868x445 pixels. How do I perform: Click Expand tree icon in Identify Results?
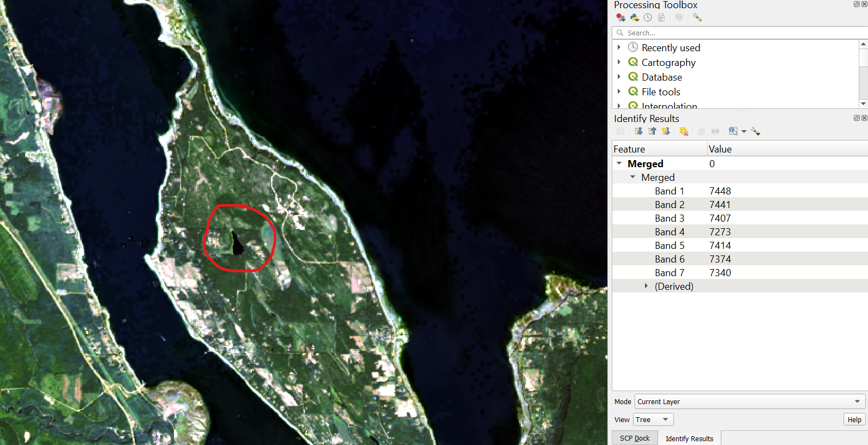click(638, 131)
